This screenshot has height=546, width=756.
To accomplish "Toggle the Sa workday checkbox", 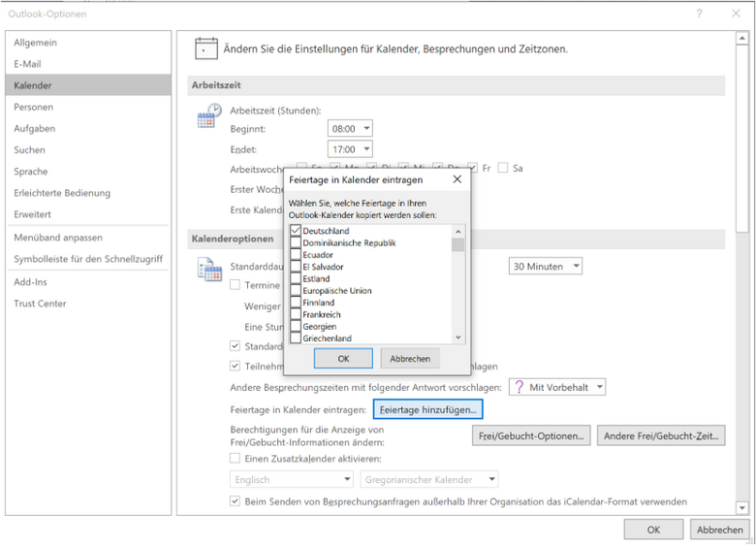I will 503,168.
